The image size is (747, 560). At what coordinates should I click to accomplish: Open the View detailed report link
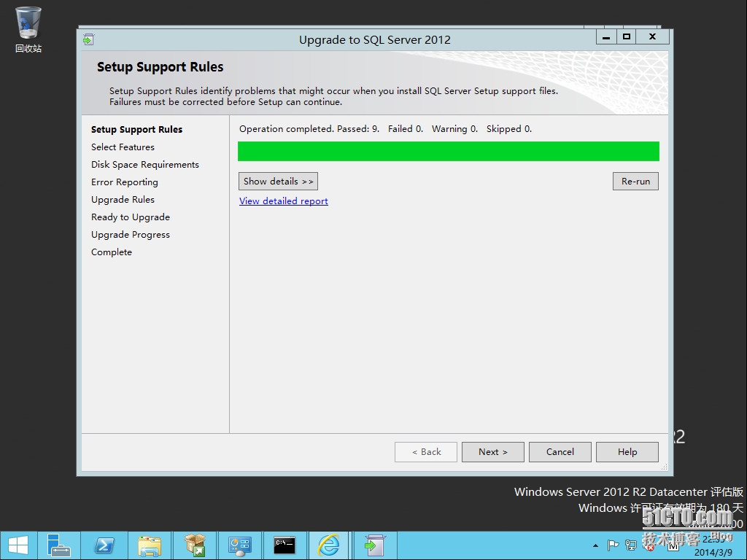tap(284, 201)
